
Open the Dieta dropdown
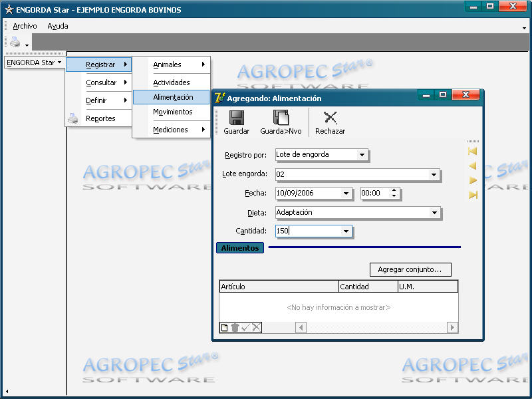(x=434, y=213)
